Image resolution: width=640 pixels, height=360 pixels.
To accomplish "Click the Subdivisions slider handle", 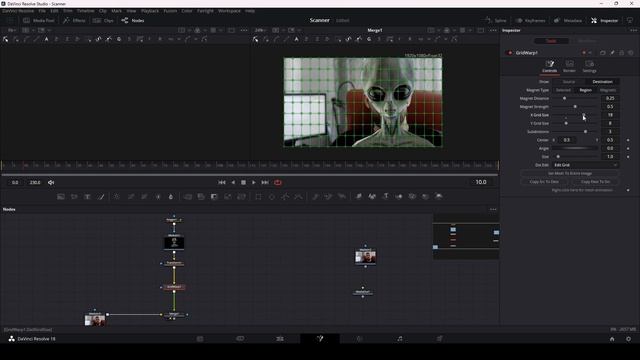I will tap(585, 132).
